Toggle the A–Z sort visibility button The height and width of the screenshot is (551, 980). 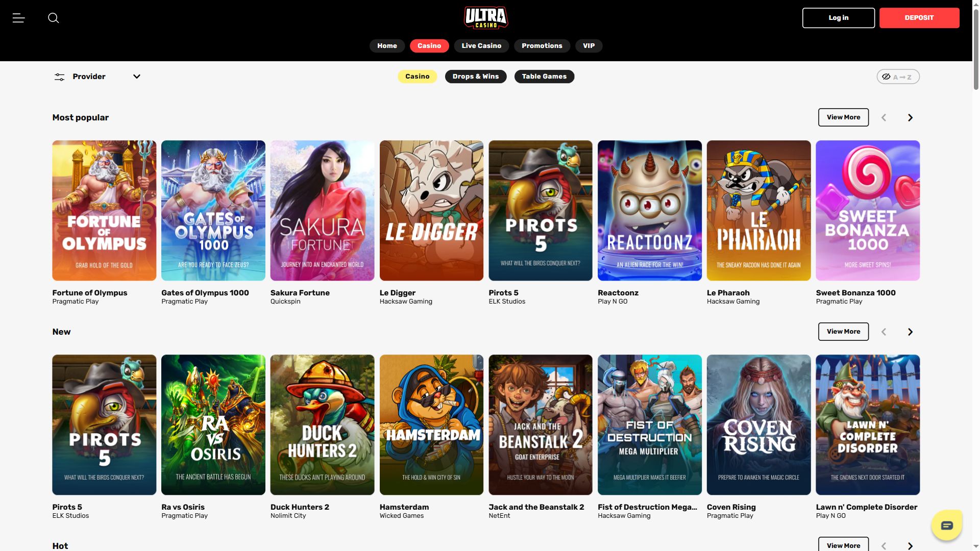[898, 77]
